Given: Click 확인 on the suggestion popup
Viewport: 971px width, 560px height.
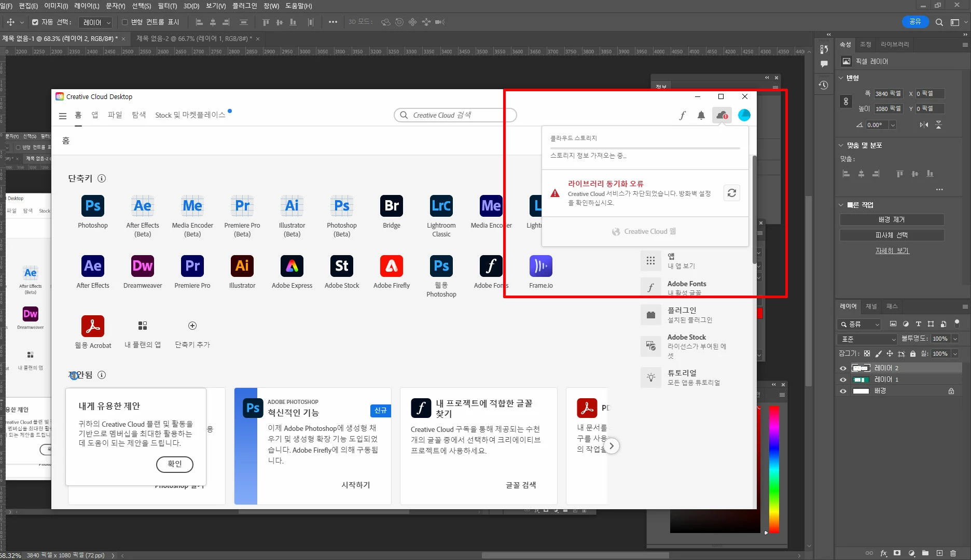Looking at the screenshot, I should 175,464.
